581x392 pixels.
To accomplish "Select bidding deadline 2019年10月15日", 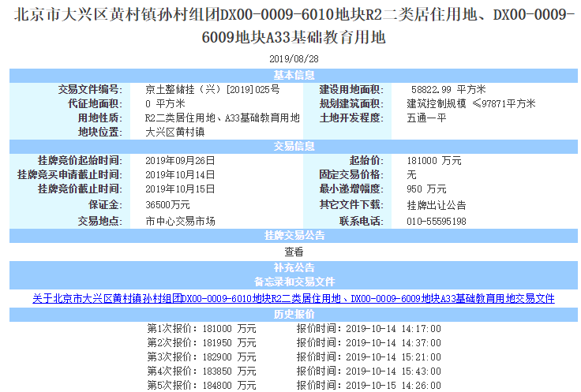I will 180,189.
